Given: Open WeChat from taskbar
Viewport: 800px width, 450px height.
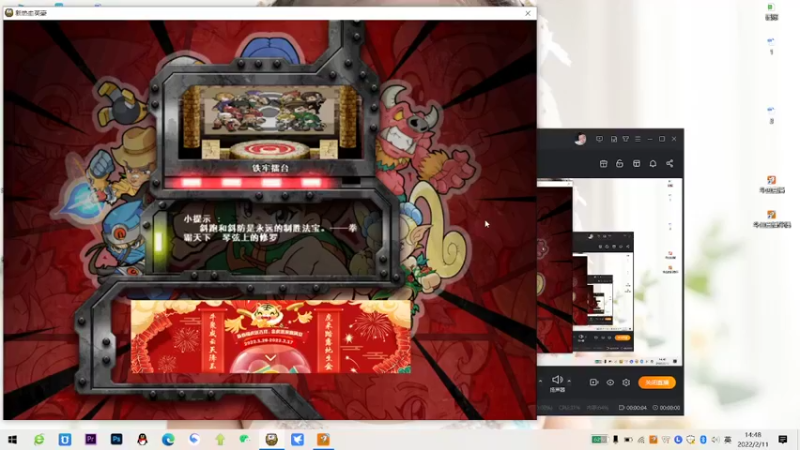Looking at the screenshot, I should click(x=245, y=439).
